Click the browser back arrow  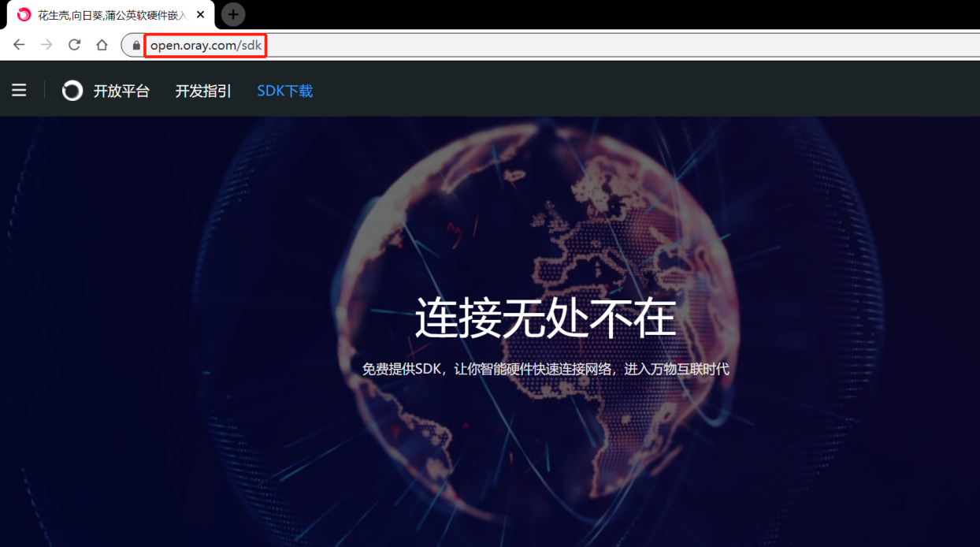click(x=19, y=45)
